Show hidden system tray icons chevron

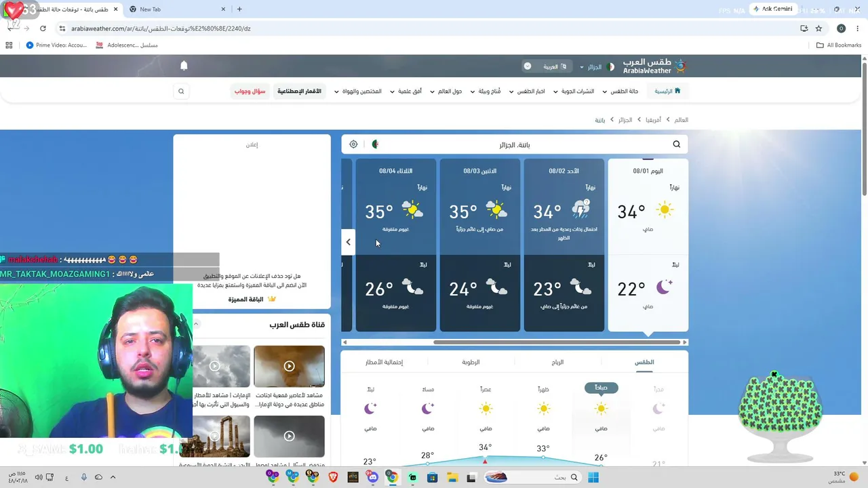(x=113, y=477)
